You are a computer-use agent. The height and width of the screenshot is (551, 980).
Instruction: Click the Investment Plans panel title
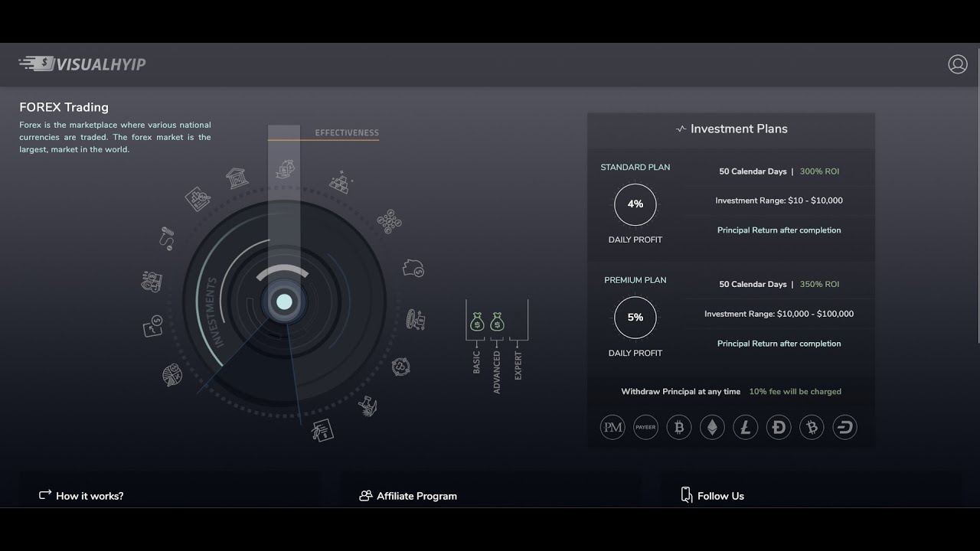tap(739, 129)
